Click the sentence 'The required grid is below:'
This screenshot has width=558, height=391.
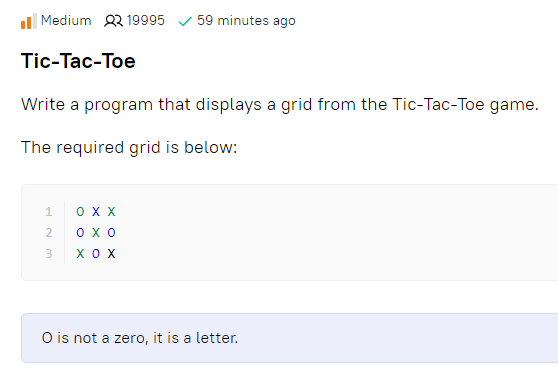129,147
